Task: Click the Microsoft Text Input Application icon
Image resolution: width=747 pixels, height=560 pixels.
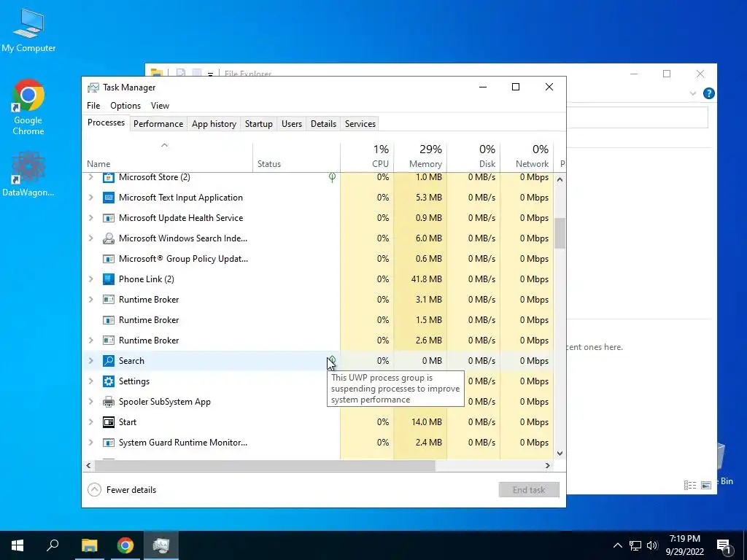Action: [x=109, y=198]
